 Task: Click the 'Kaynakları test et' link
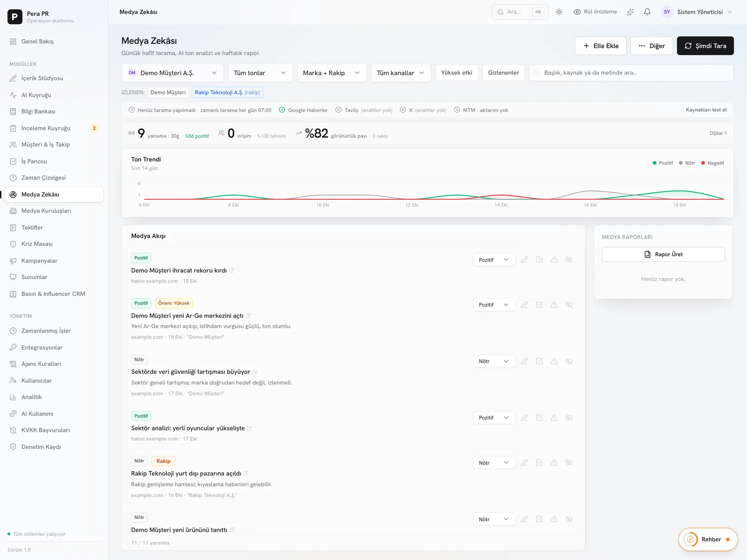point(706,110)
